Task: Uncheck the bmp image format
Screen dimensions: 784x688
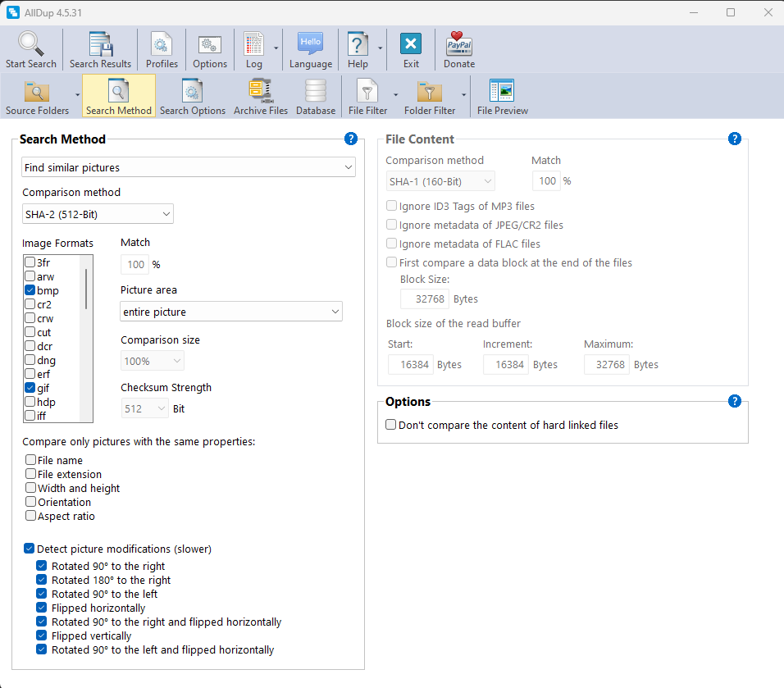Action: point(30,290)
